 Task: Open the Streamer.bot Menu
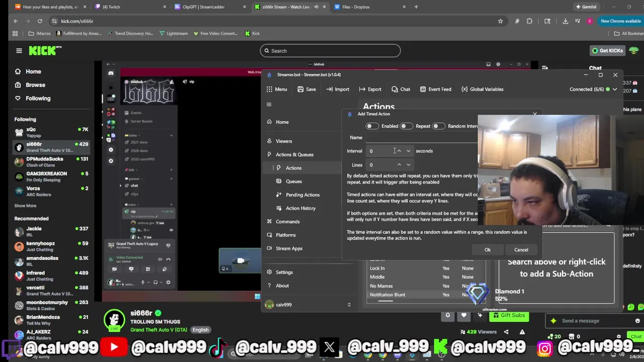pos(277,89)
